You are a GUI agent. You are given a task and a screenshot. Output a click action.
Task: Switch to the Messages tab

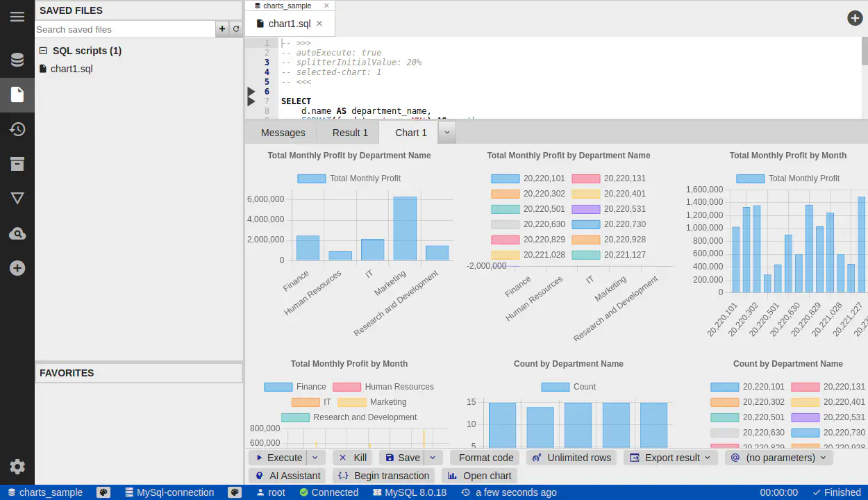(x=283, y=133)
